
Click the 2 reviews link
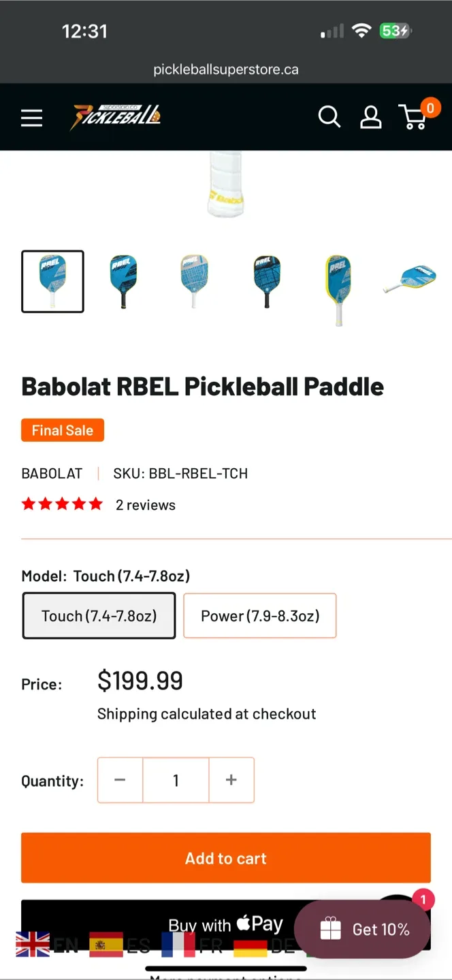(x=146, y=504)
